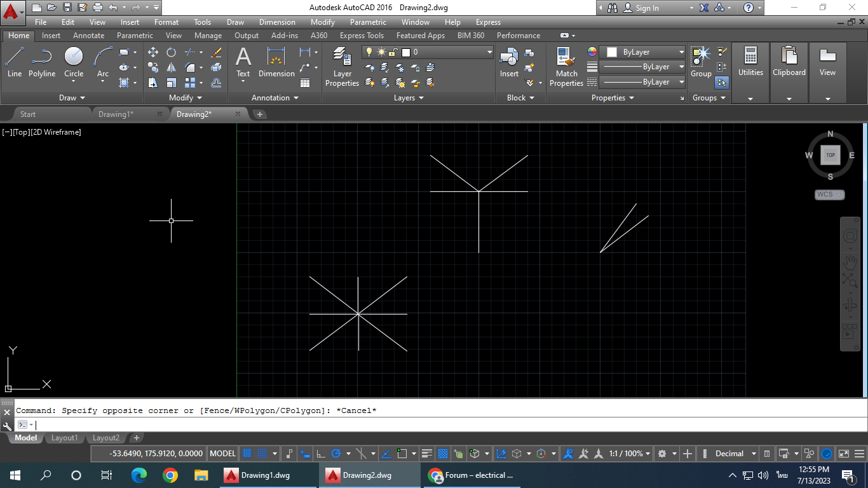Switch to the Layout1 tab
This screenshot has width=868, height=488.
[64, 438]
